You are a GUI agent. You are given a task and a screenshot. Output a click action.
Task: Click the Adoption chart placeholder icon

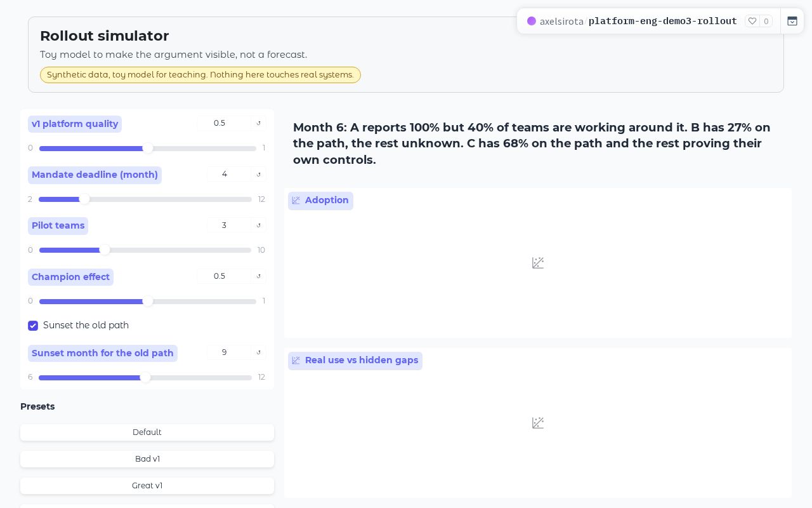pyautogui.click(x=538, y=263)
